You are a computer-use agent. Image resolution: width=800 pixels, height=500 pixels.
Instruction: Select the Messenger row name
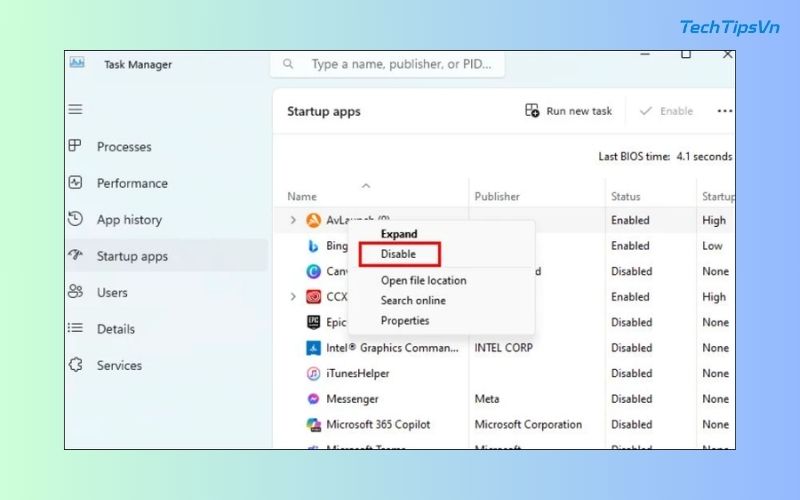353,399
